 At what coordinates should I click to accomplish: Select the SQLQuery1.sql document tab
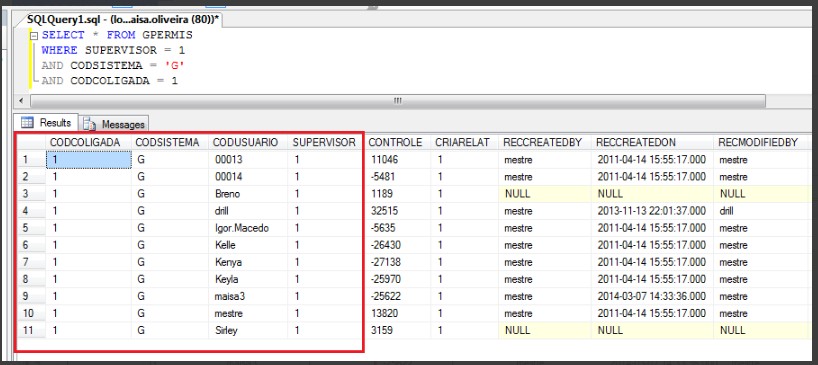[x=124, y=20]
